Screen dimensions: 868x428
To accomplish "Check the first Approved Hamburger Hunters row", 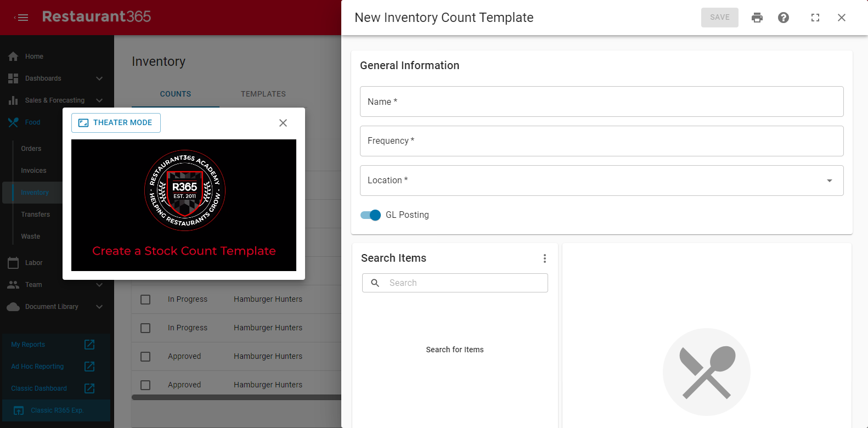I will [145, 357].
